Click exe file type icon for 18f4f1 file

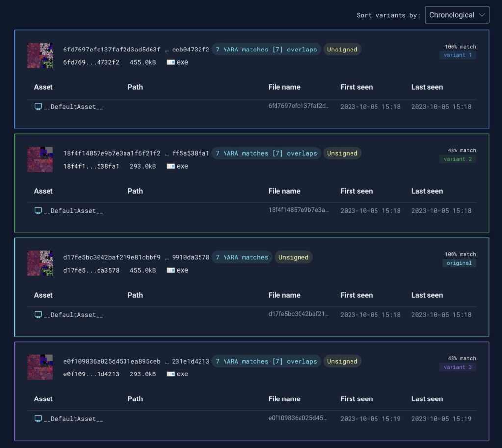click(171, 166)
